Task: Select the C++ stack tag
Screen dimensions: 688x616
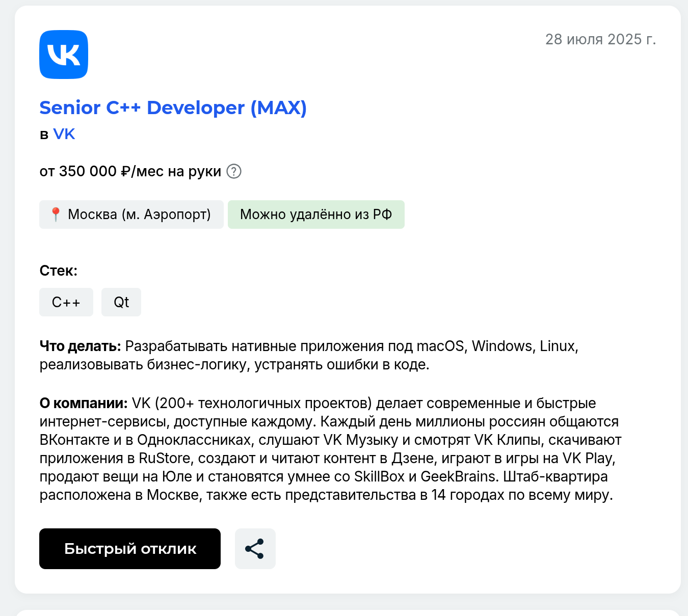Action: pyautogui.click(x=66, y=302)
